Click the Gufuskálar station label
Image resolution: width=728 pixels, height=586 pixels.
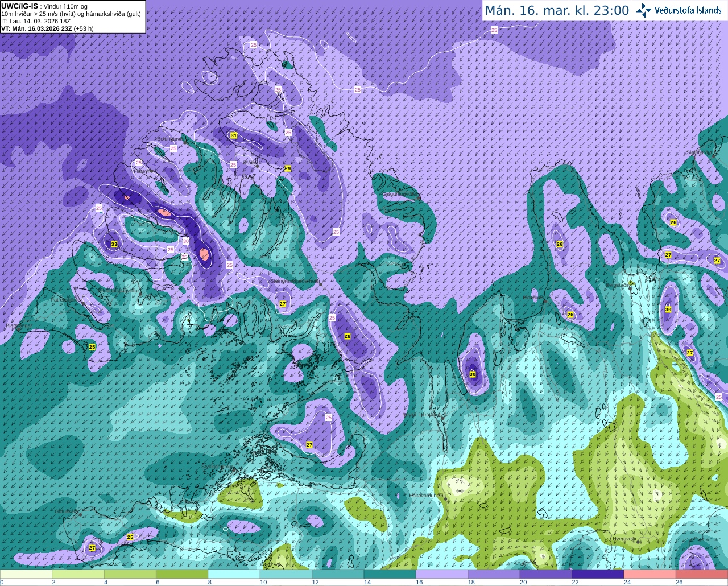[67, 511]
